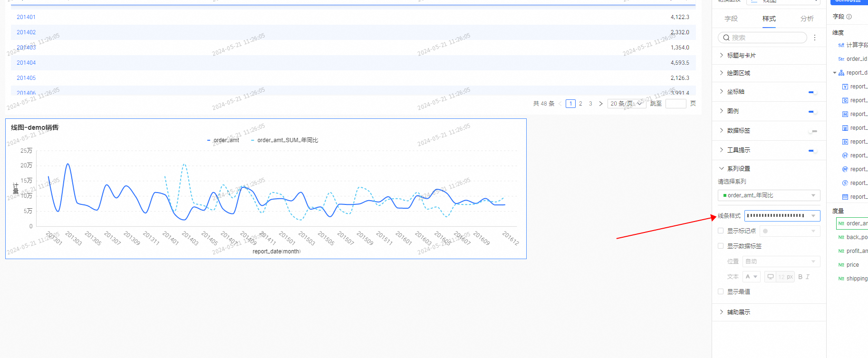Open the series selector showing order_amt_年同比
This screenshot has height=358, width=868.
pos(769,195)
